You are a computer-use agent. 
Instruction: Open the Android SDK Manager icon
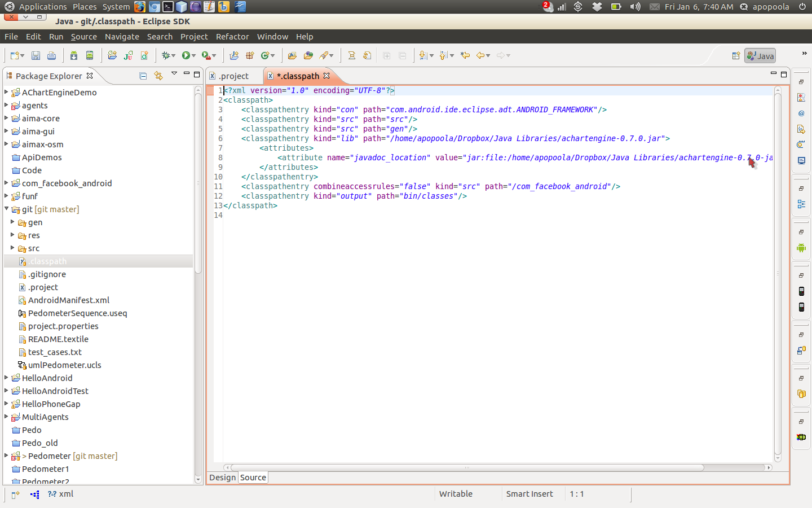coord(74,55)
